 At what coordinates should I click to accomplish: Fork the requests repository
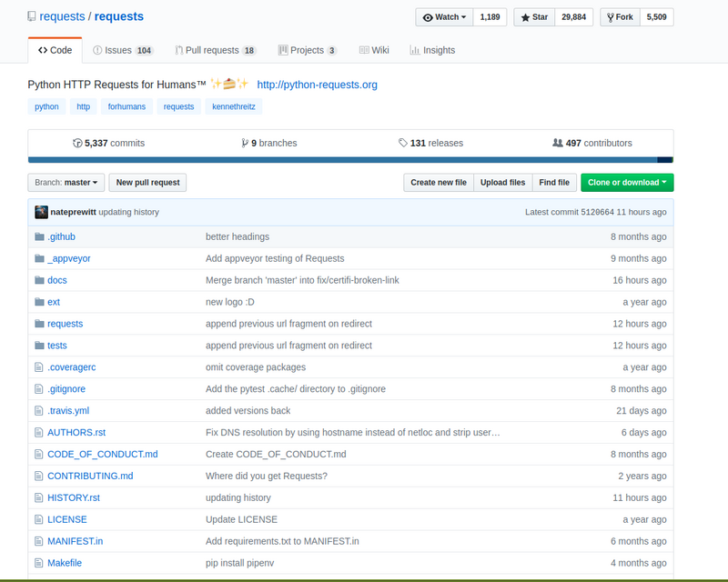point(621,17)
